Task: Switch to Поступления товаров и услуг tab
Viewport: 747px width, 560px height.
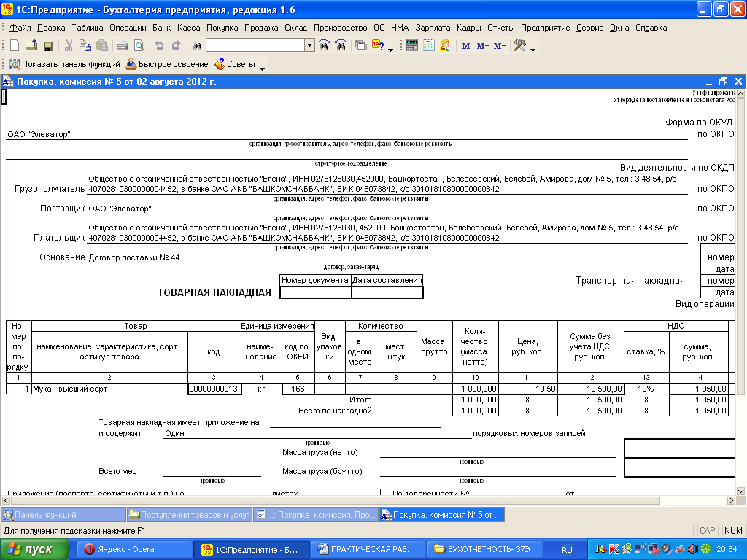Action: point(190,515)
